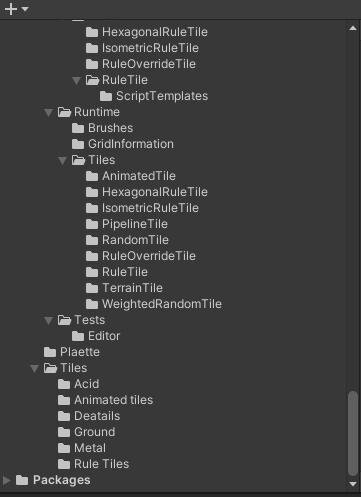361x497 pixels.
Task: Select the ScriptTemplates folder icon
Action: (106, 96)
